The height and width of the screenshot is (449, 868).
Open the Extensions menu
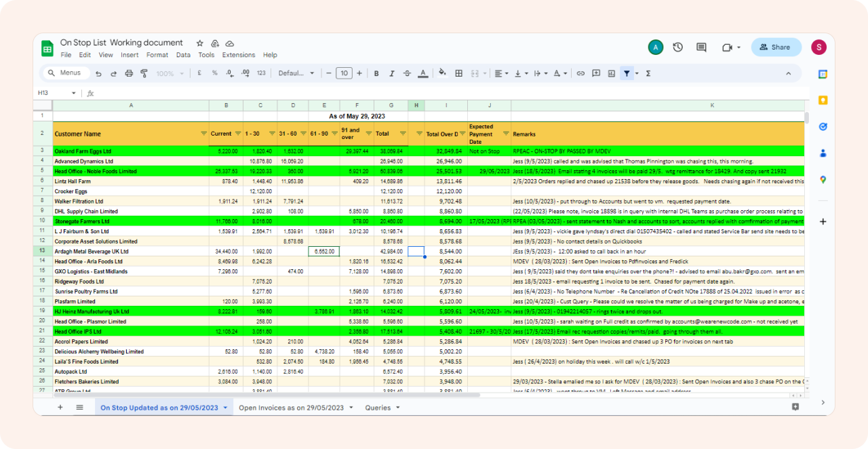tap(239, 55)
